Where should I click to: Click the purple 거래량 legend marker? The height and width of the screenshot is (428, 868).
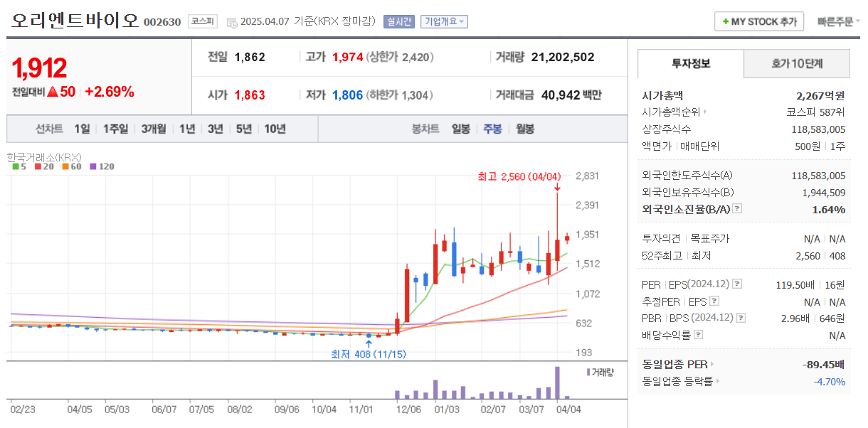pyautogui.click(x=588, y=372)
